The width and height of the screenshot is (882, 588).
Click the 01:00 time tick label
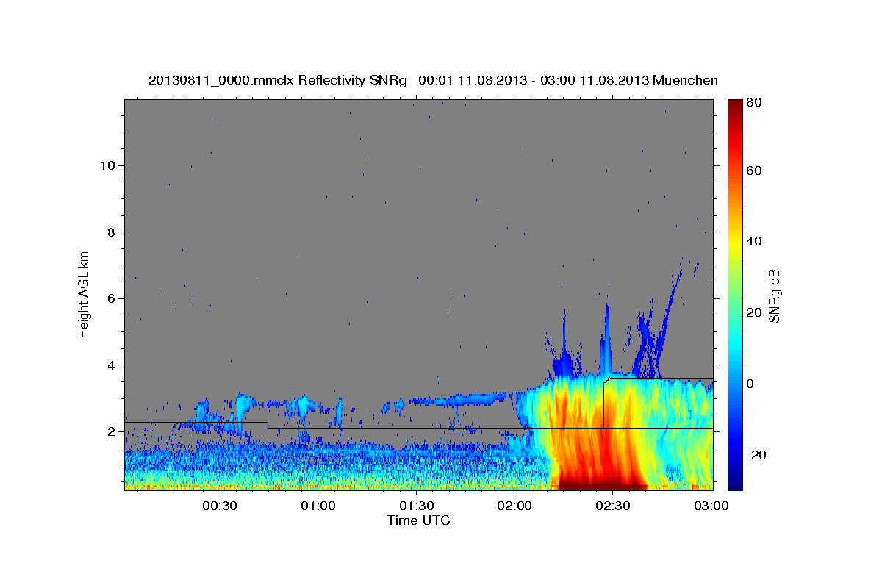coord(318,506)
